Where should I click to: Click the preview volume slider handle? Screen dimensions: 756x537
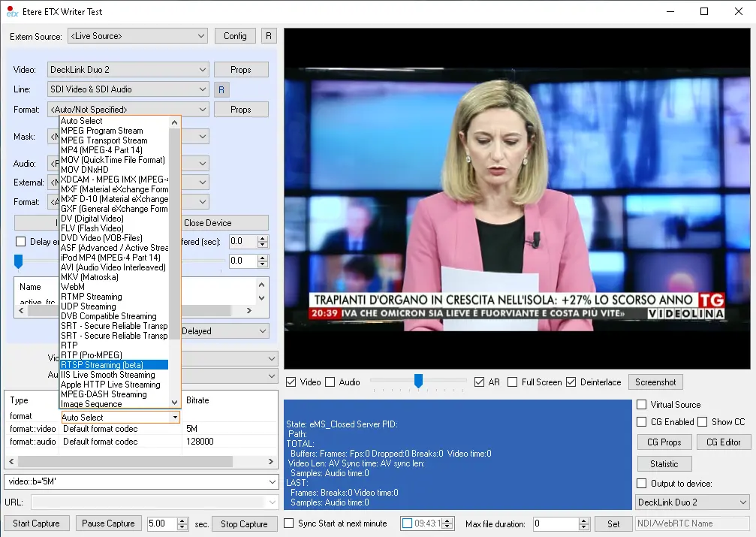click(418, 382)
